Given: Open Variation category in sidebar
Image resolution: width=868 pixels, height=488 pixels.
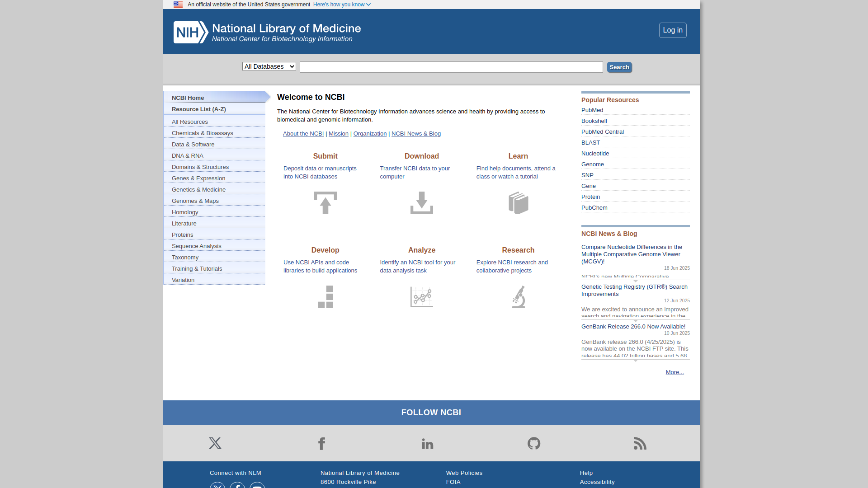Looking at the screenshot, I should tap(215, 280).
